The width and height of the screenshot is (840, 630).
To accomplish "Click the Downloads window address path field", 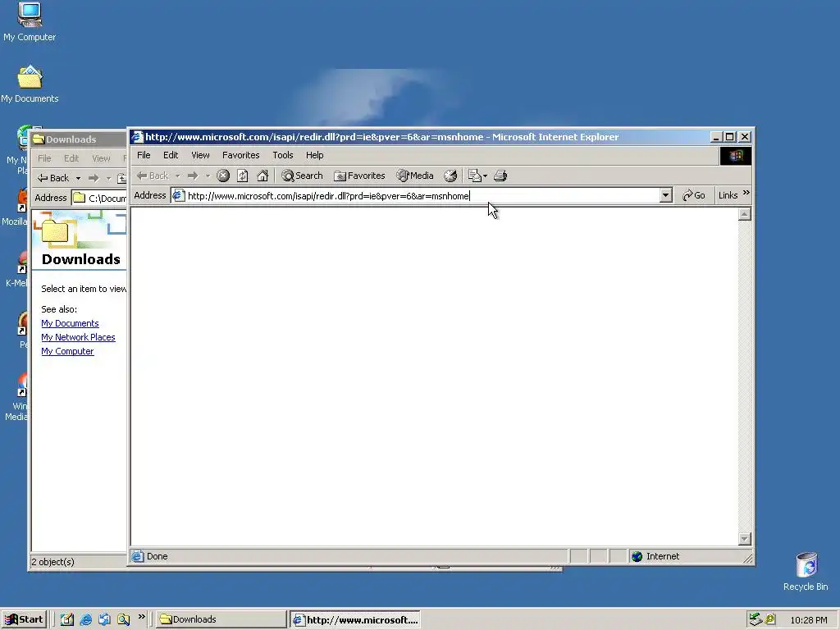I will (x=99, y=199).
